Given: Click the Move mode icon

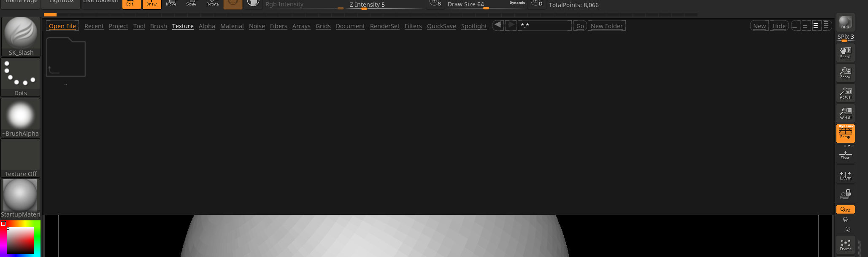Looking at the screenshot, I should click(171, 3).
